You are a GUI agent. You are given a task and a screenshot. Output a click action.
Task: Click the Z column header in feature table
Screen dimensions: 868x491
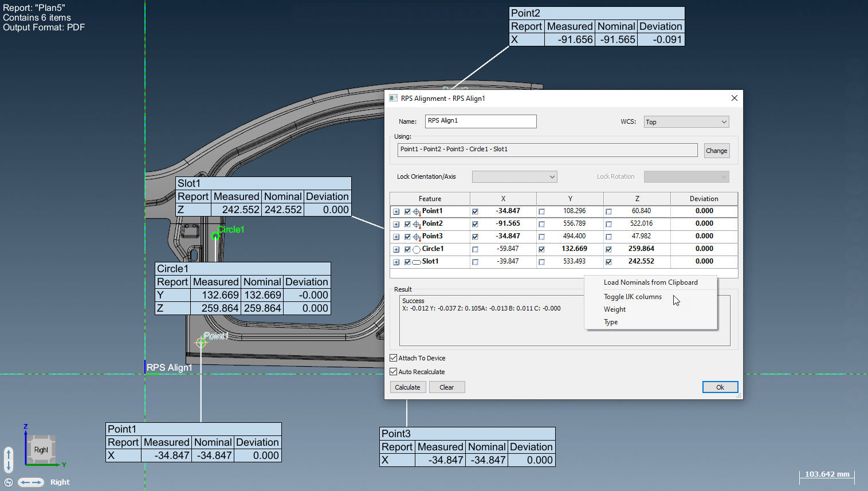point(637,199)
